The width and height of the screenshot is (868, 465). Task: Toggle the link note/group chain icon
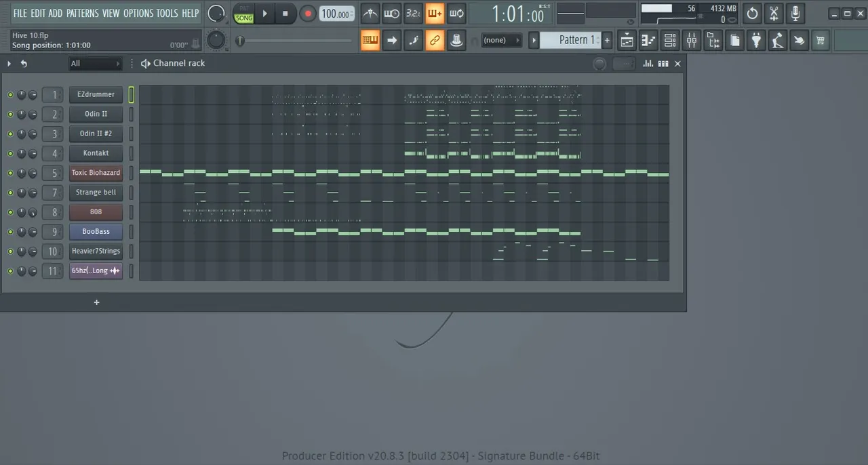pos(435,40)
